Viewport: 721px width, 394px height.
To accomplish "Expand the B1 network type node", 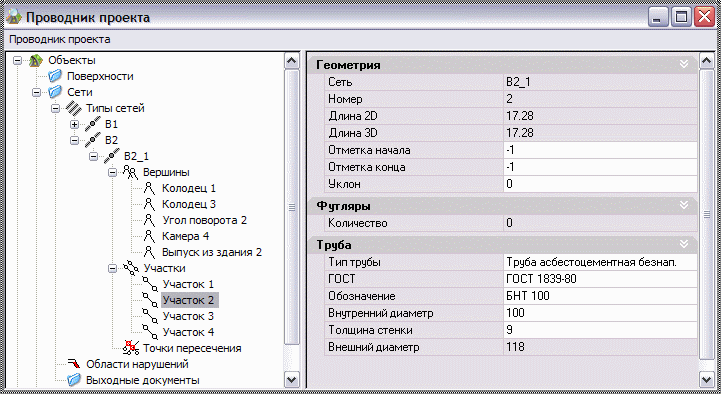I will coord(74,125).
